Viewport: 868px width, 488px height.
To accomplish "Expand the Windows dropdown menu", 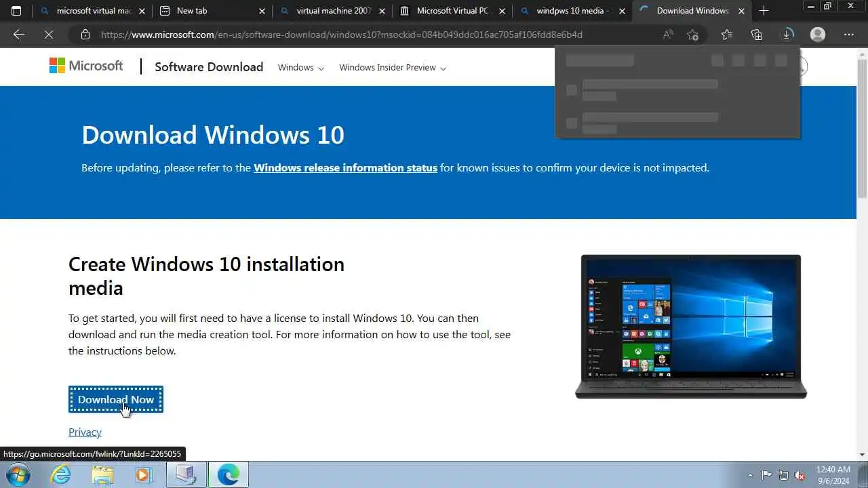I will click(300, 67).
